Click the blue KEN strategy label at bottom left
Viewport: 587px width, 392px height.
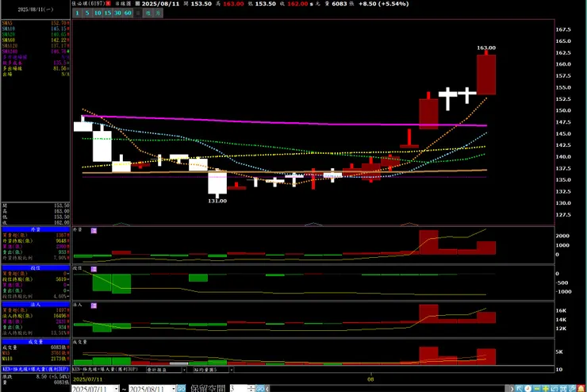36,369
